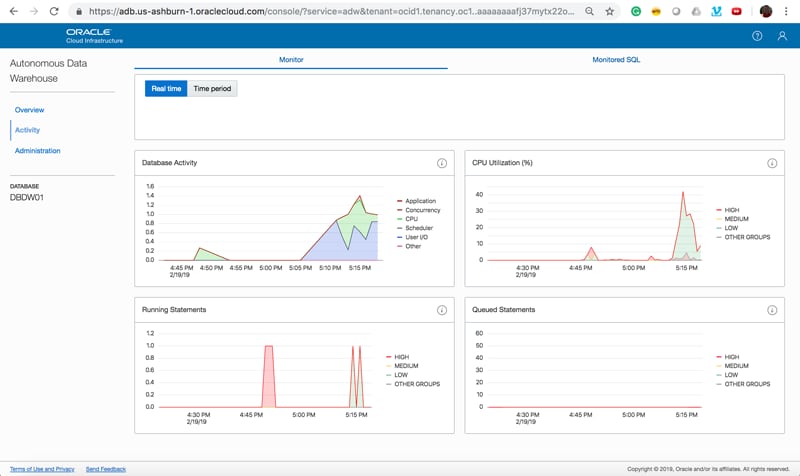Image resolution: width=800 pixels, height=476 pixels.
Task: Click the Running Statements chart title
Action: (x=174, y=310)
